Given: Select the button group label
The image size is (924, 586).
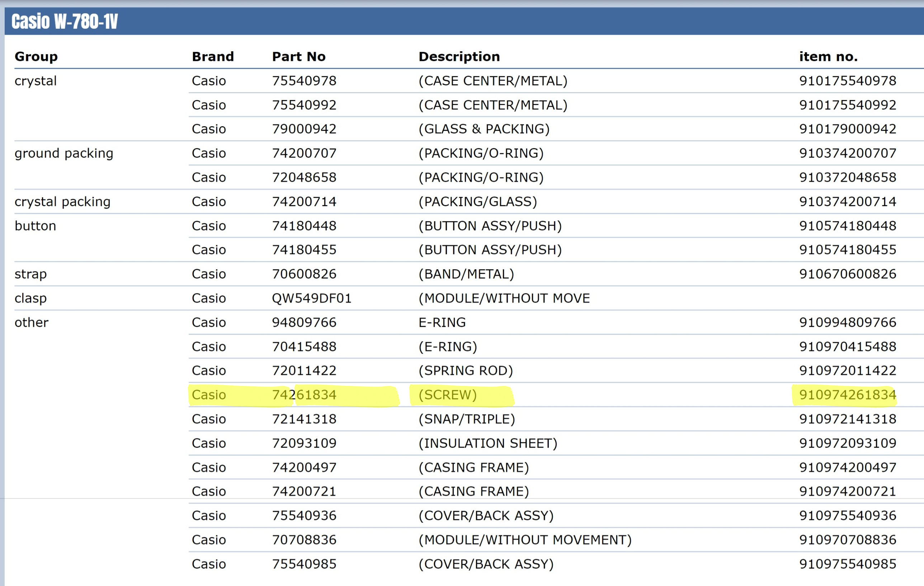Looking at the screenshot, I should coord(35,226).
